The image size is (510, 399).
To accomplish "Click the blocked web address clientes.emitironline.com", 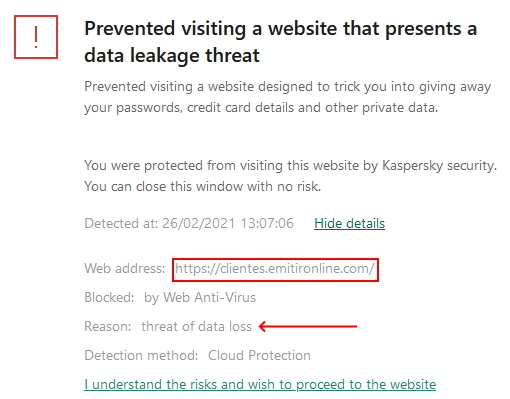I will click(275, 269).
